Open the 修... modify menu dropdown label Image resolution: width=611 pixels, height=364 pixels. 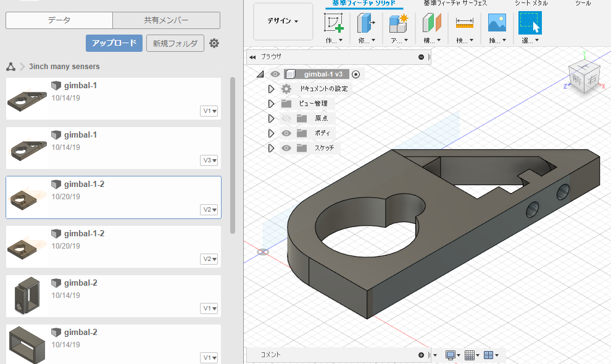pyautogui.click(x=367, y=41)
